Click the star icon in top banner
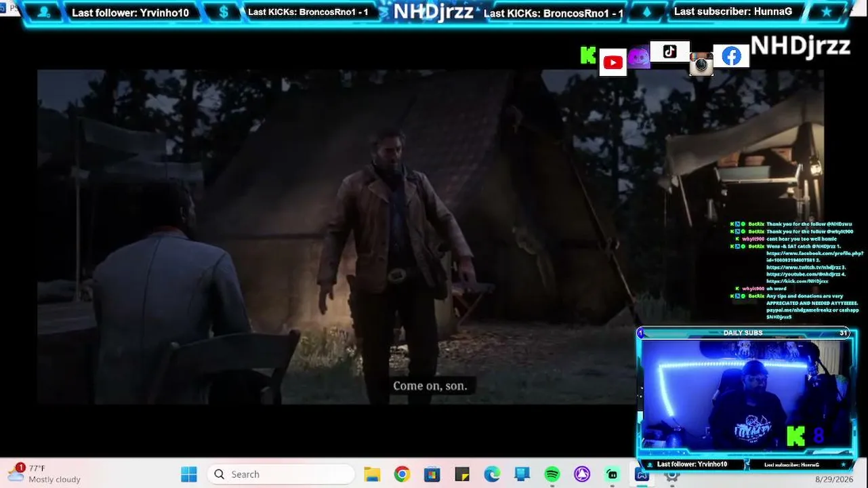Image resolution: width=868 pixels, height=488 pixels. point(826,12)
